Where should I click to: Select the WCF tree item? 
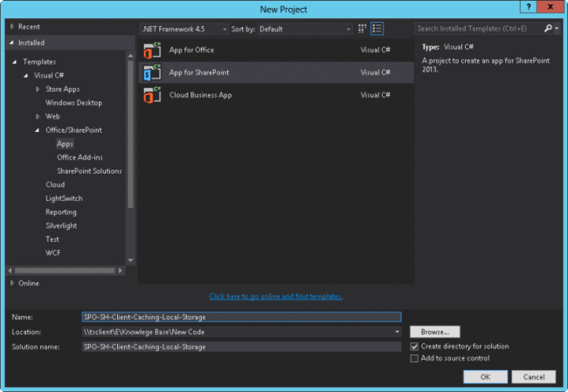(x=53, y=253)
